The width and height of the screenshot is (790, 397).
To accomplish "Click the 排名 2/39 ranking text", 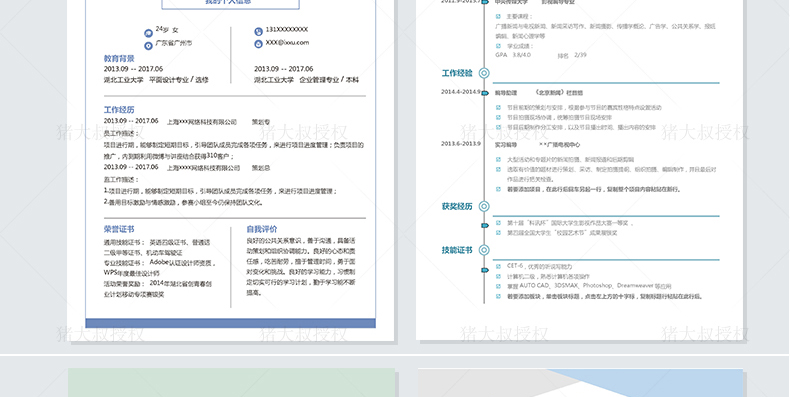I will [x=572, y=55].
